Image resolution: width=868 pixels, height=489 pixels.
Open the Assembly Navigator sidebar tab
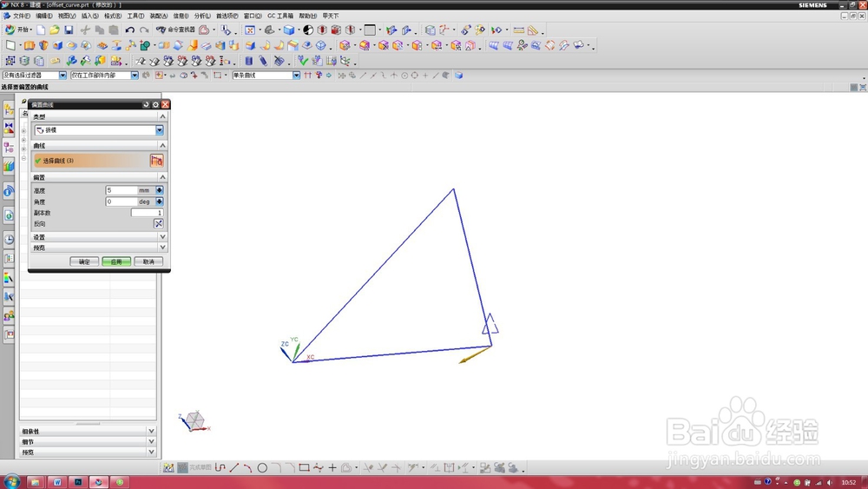[9, 109]
